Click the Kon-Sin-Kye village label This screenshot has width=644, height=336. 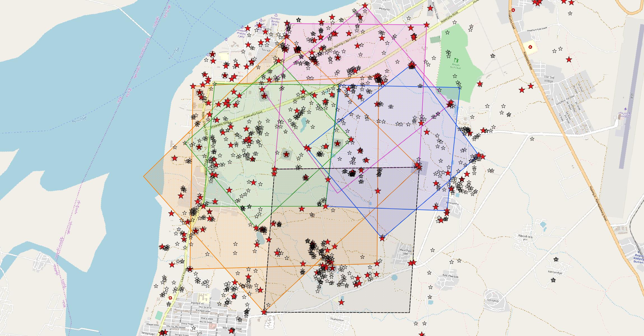(x=555, y=272)
